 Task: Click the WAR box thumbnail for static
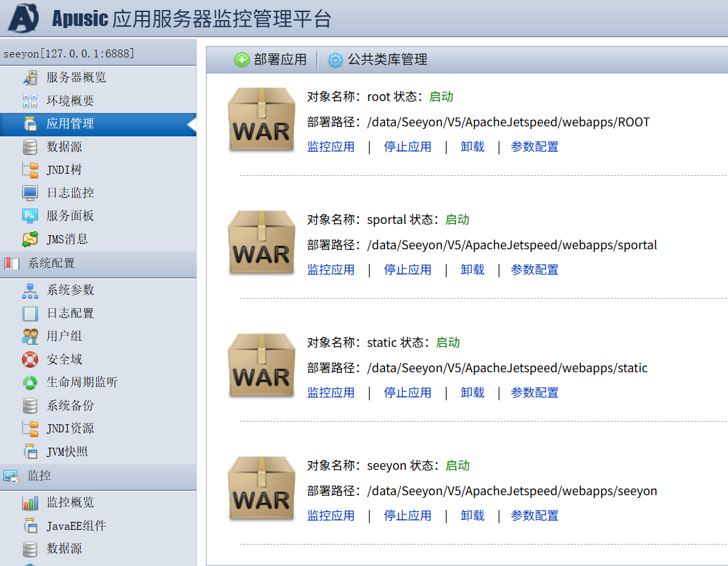pyautogui.click(x=261, y=366)
